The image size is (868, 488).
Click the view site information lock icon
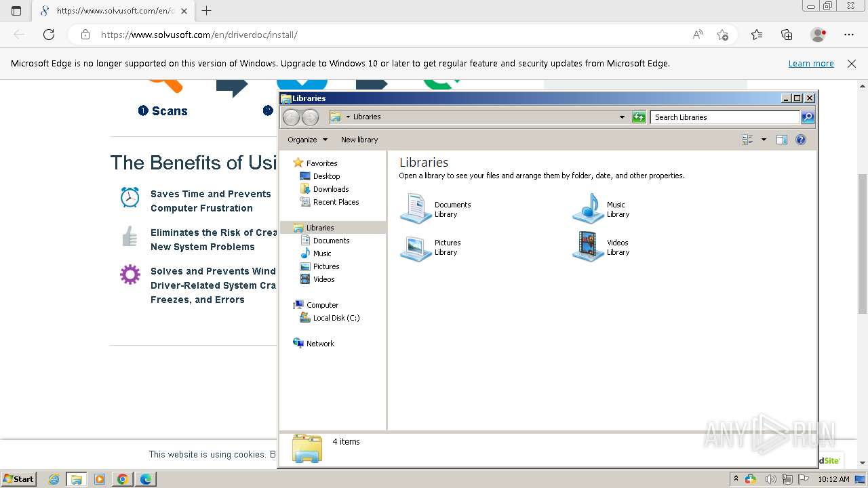tap(85, 35)
